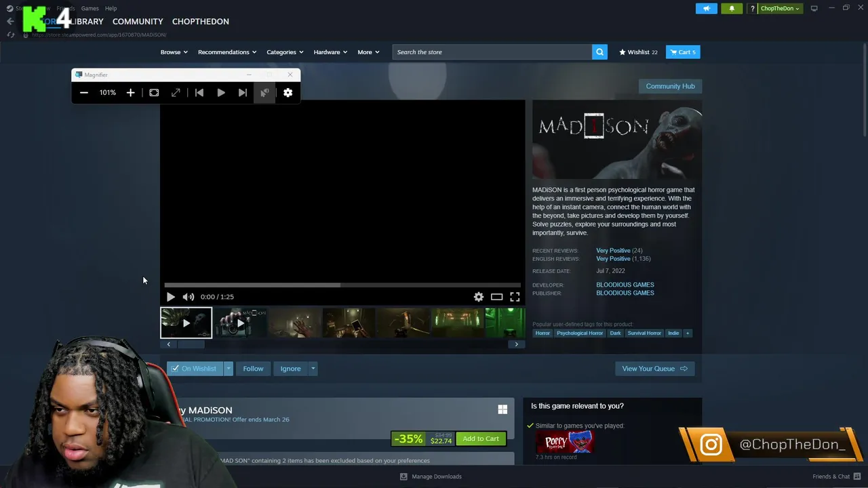
Task: Expand Ignore options dropdown arrow
Action: coord(313,369)
